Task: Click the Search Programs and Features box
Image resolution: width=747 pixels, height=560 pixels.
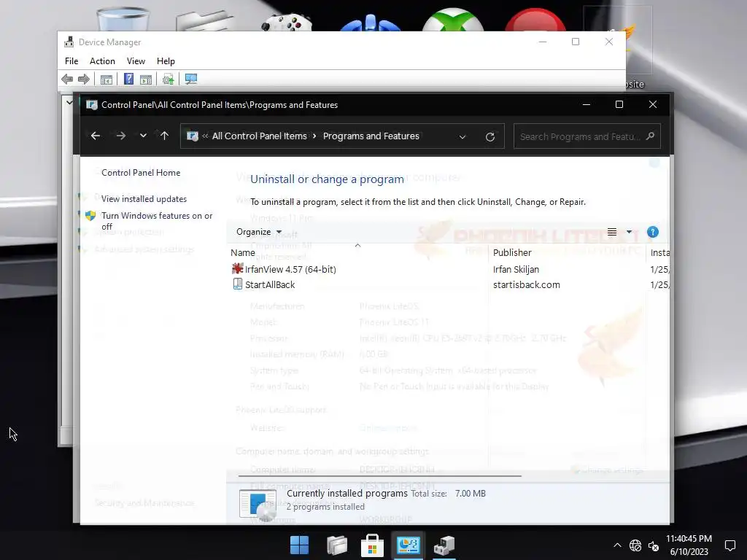Action: 587,136
